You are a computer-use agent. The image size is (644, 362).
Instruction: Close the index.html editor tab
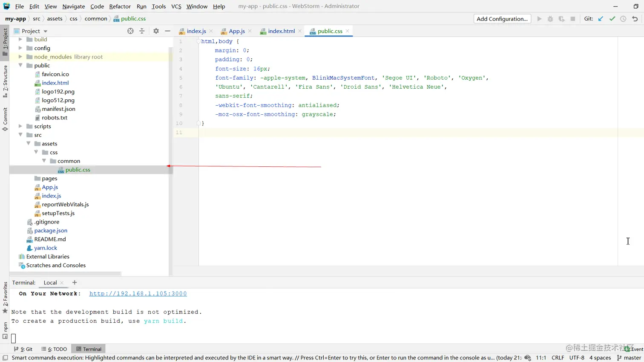[x=300, y=31]
